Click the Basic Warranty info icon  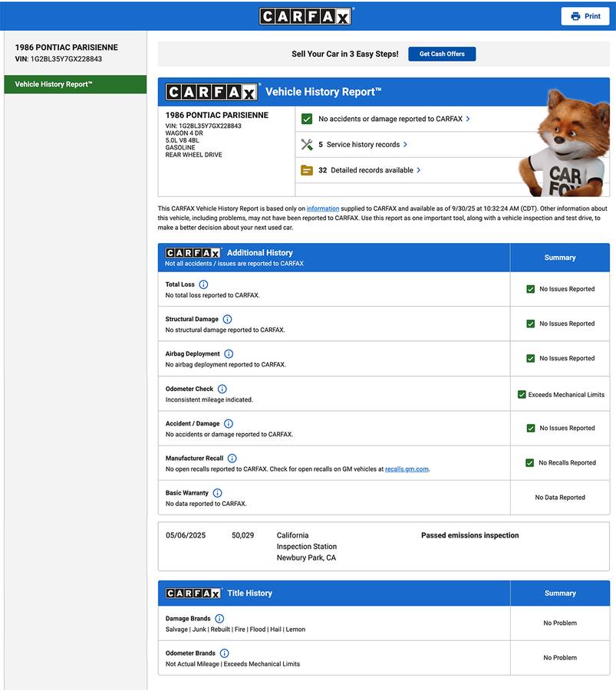pyautogui.click(x=217, y=493)
